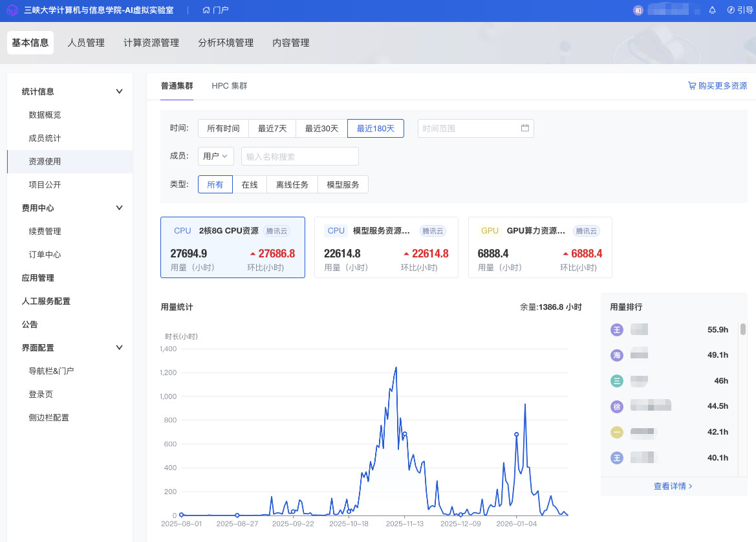The image size is (756, 542).
Task: Click the member name search input field
Action: click(x=299, y=156)
